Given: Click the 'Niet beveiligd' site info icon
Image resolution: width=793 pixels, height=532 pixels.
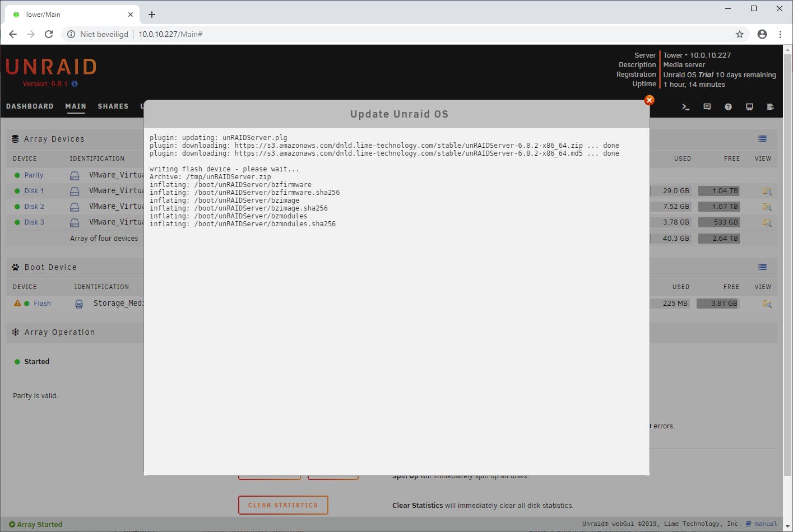Looking at the screenshot, I should pyautogui.click(x=71, y=34).
